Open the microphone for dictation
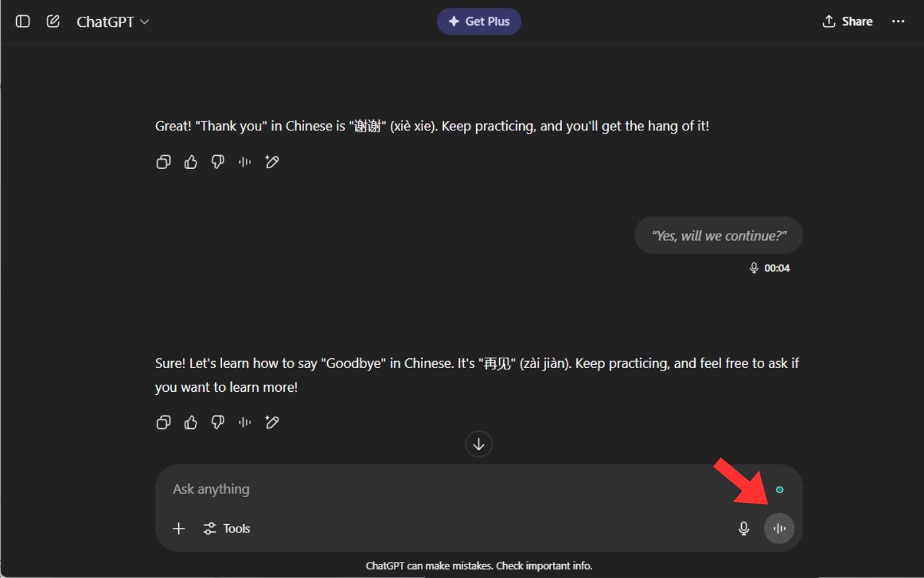The width and height of the screenshot is (924, 578). click(743, 528)
